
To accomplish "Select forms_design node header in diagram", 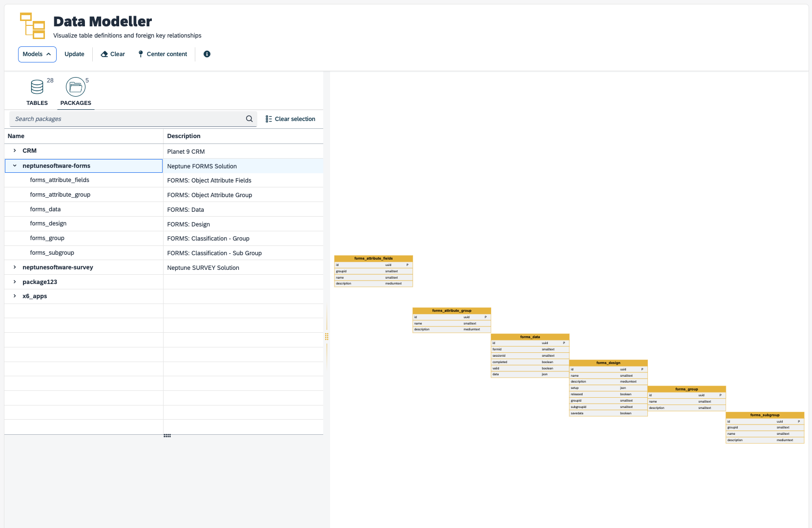I will (608, 363).
